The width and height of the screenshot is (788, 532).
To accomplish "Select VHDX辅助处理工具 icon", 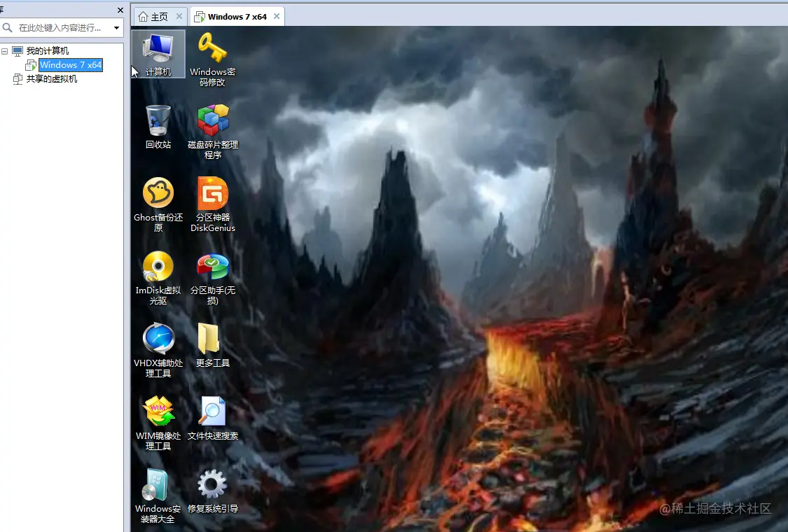I will [158, 350].
